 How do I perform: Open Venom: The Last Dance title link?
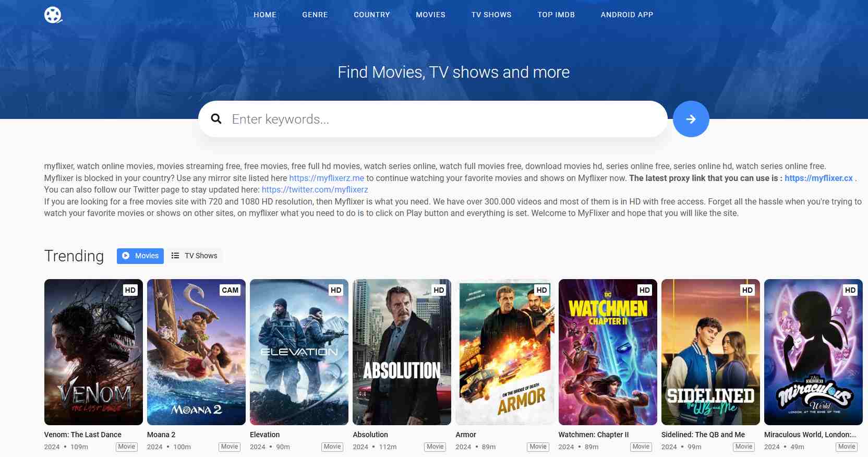click(83, 435)
